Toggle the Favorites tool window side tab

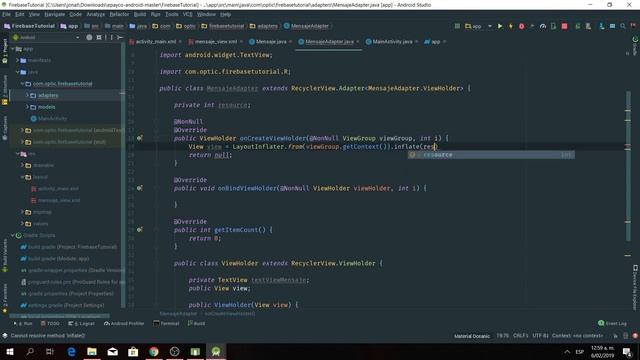[x=5, y=298]
